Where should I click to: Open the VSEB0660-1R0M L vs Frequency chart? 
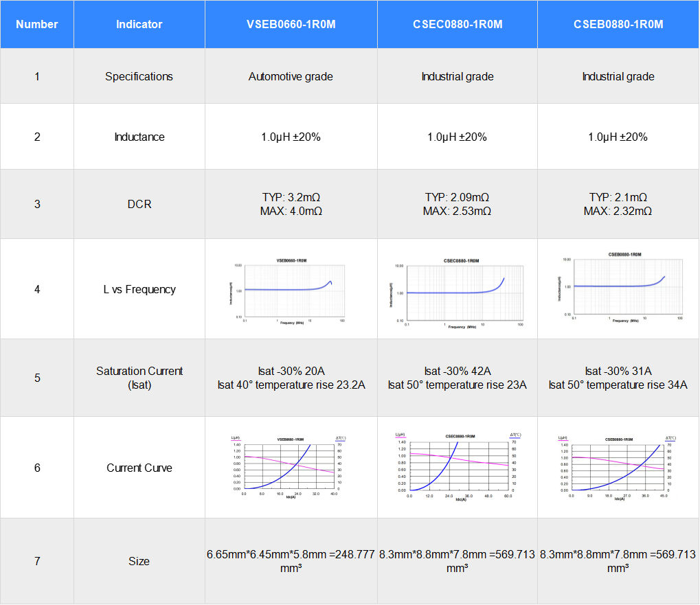point(291,288)
